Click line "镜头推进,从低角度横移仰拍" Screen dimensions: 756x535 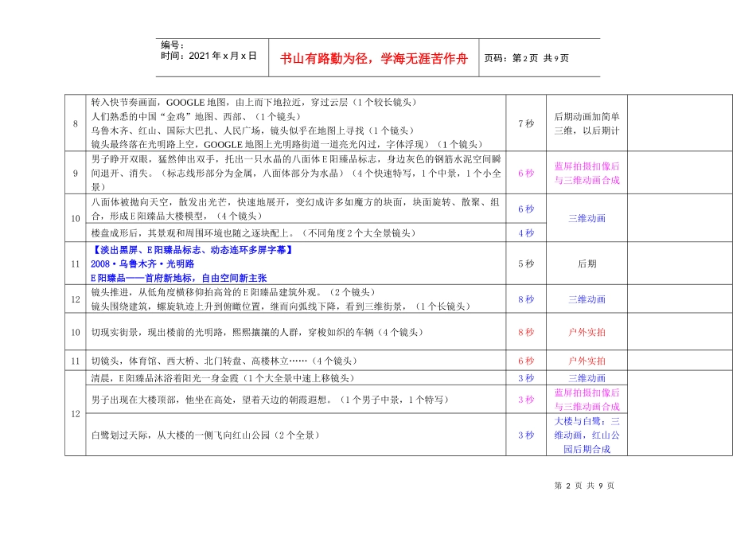click(233, 292)
